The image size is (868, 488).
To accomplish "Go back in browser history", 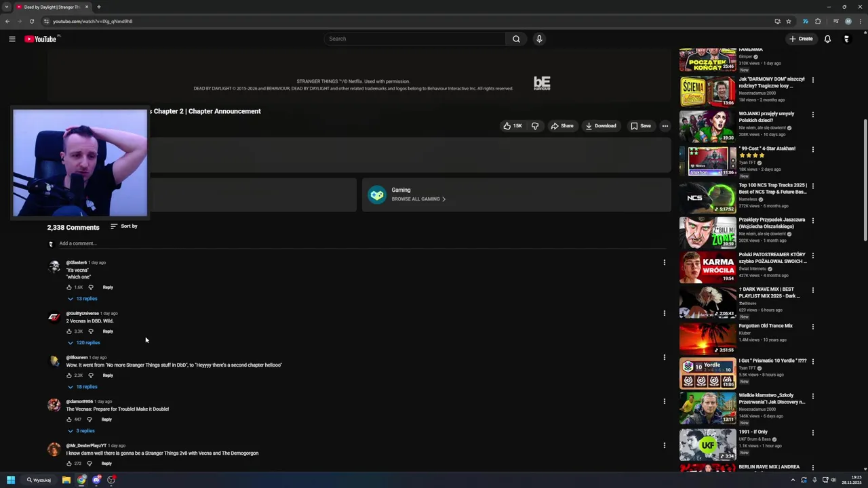I will 7,21.
